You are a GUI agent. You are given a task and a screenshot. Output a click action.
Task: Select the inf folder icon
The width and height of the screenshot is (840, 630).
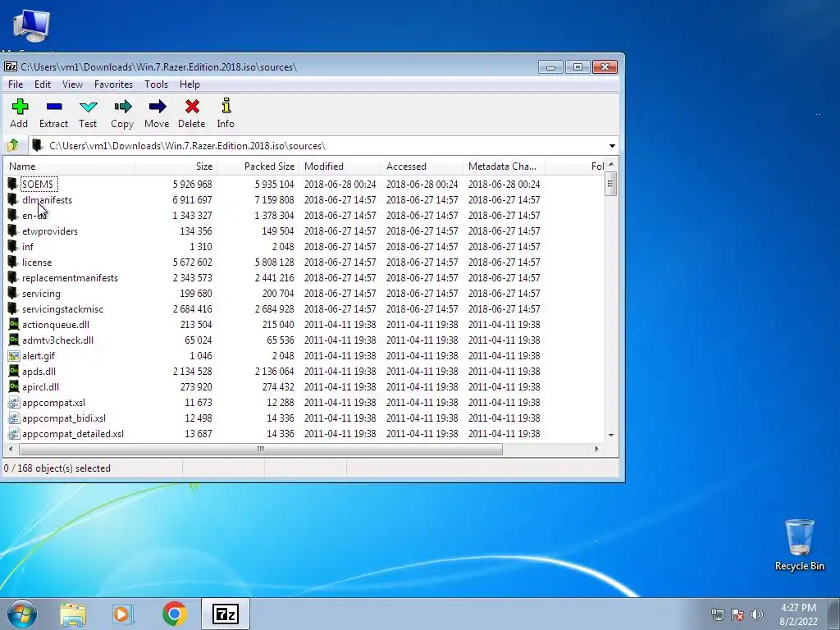pyautogui.click(x=13, y=246)
